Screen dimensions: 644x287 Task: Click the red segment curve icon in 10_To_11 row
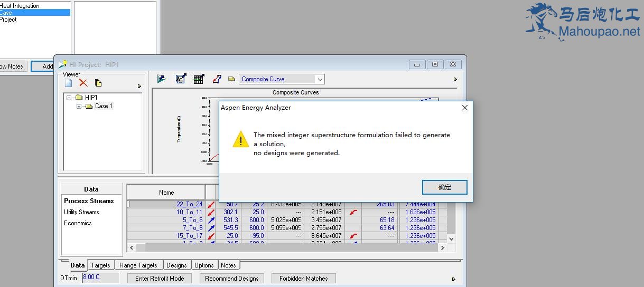(x=353, y=212)
